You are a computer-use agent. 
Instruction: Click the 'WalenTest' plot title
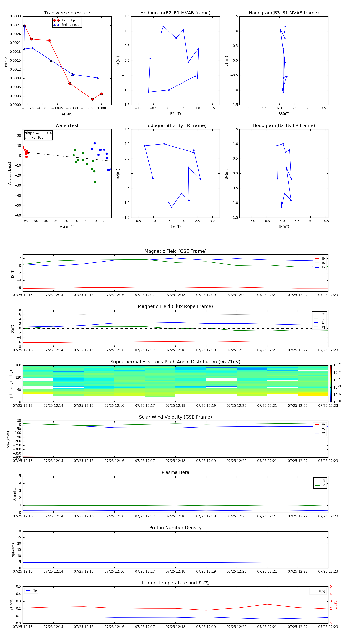tap(67, 125)
